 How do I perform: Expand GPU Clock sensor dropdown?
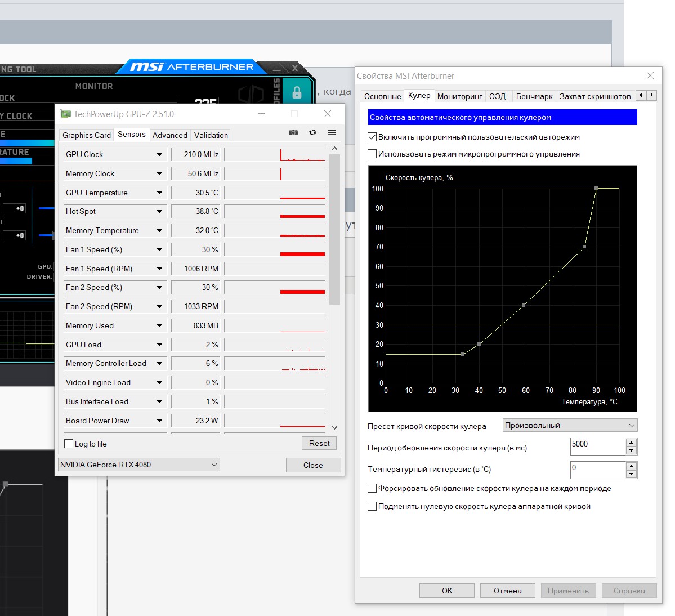pos(160,154)
